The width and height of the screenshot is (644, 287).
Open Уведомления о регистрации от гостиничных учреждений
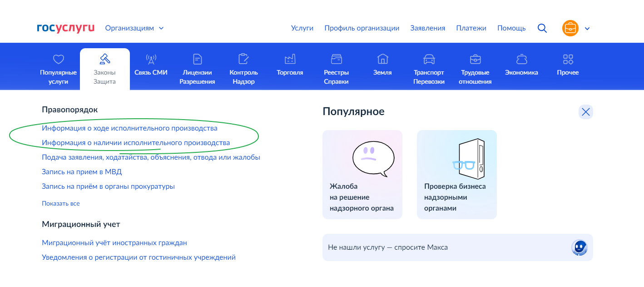(x=139, y=257)
